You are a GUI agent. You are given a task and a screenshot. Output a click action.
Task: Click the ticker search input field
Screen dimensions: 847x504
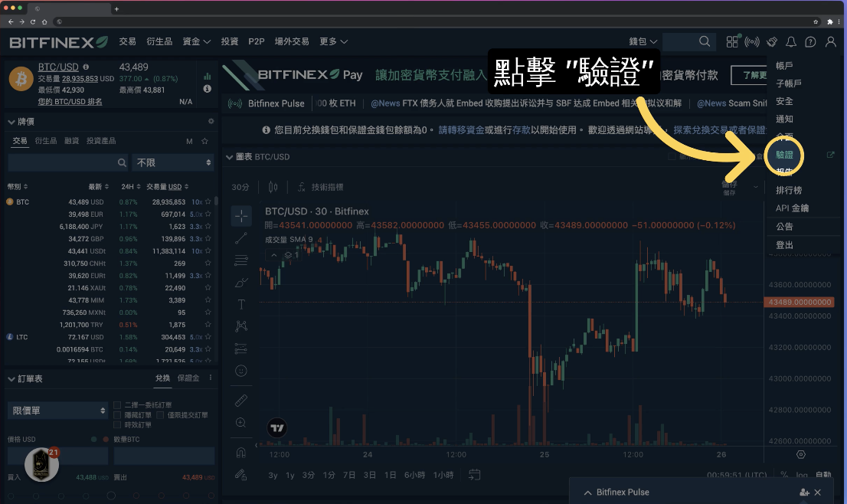coord(68,162)
